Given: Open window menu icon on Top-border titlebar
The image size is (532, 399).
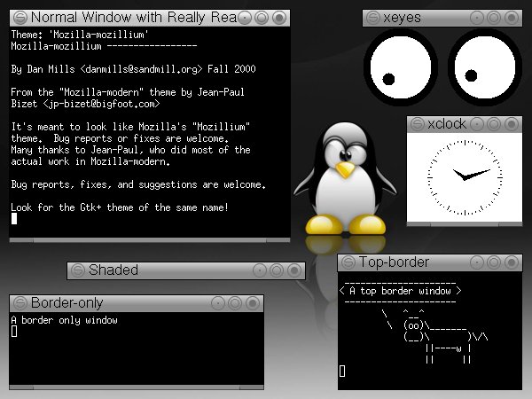Looking at the screenshot, I should pos(348,262).
